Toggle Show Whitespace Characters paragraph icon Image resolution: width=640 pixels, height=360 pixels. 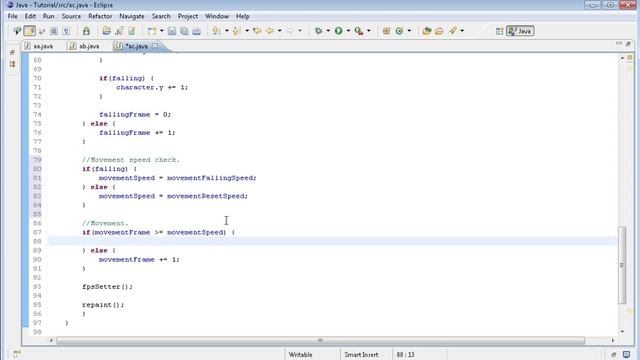tap(66, 31)
